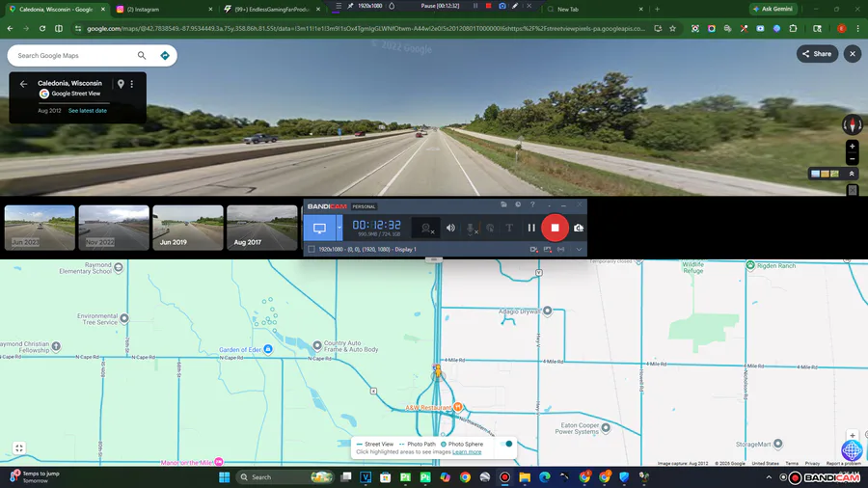Select the Aug 2017 Street View thumbnail

262,228
